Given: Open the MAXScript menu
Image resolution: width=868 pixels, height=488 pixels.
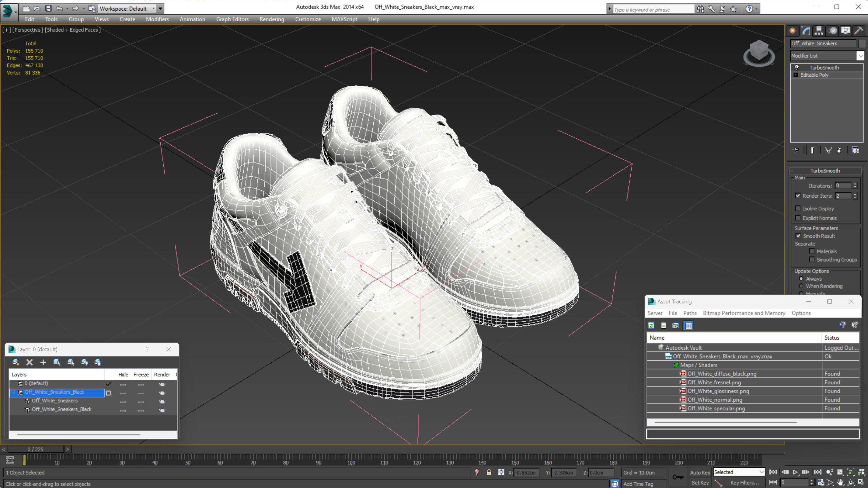Looking at the screenshot, I should coord(344,19).
